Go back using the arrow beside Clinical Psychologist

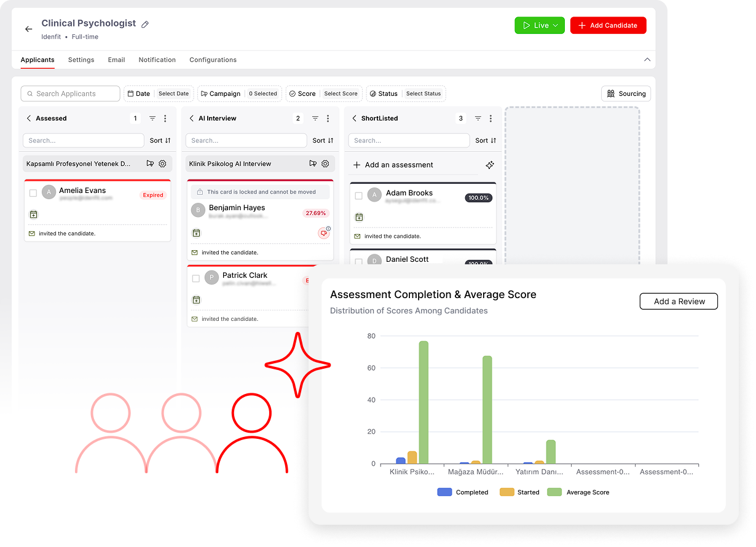[x=28, y=29]
